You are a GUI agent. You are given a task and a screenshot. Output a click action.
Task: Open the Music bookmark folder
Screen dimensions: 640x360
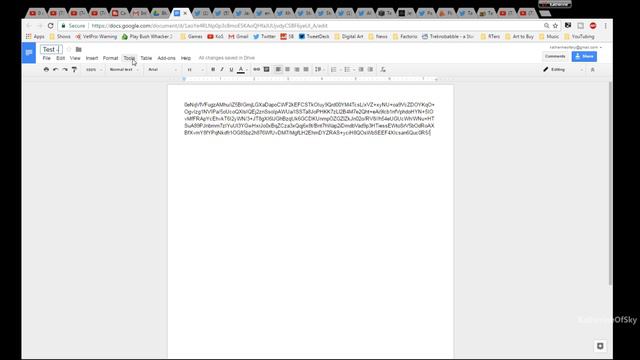point(549,36)
